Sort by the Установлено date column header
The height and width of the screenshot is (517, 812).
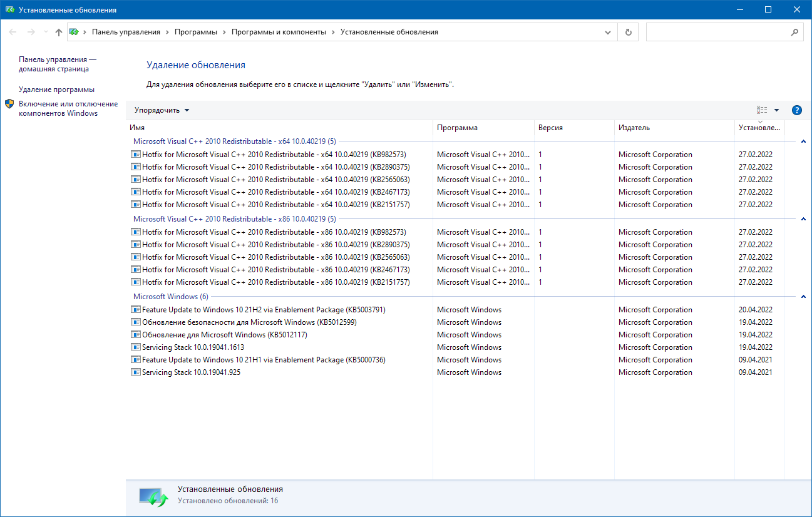click(759, 128)
